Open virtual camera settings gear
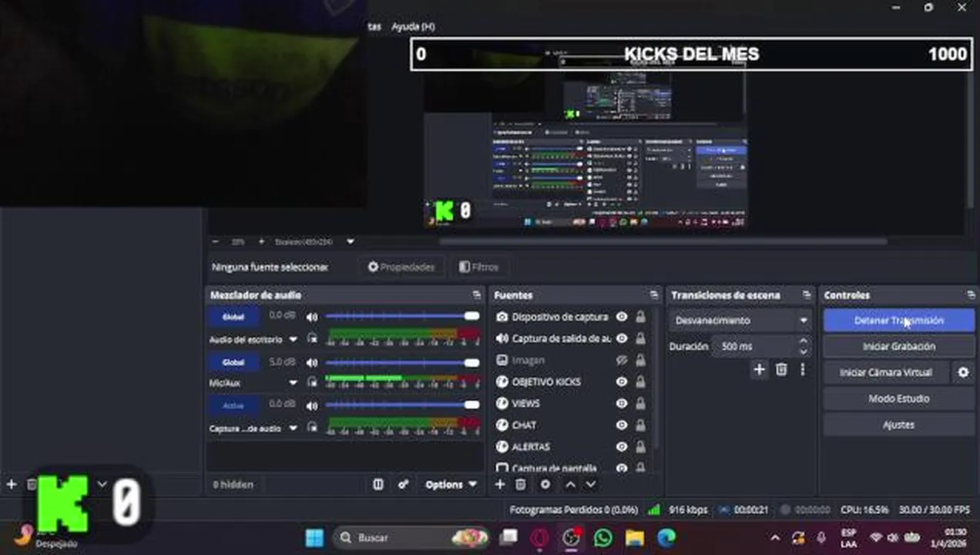Viewport: 980px width, 555px height. (963, 372)
